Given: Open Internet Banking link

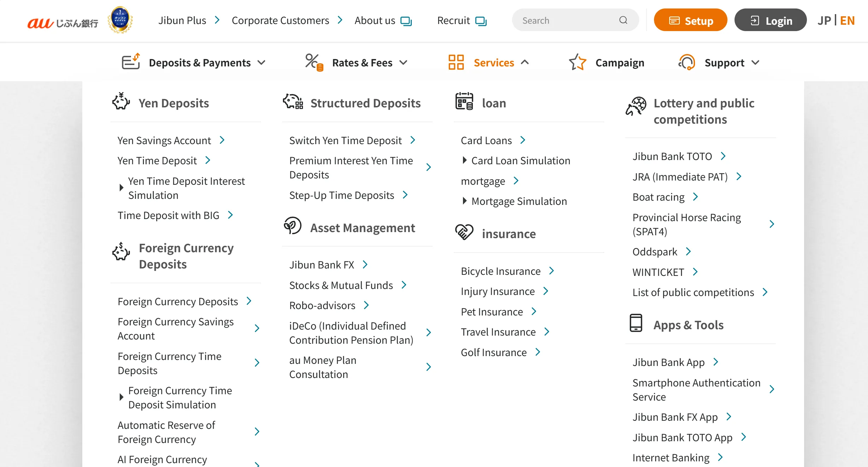Looking at the screenshot, I should click(671, 457).
